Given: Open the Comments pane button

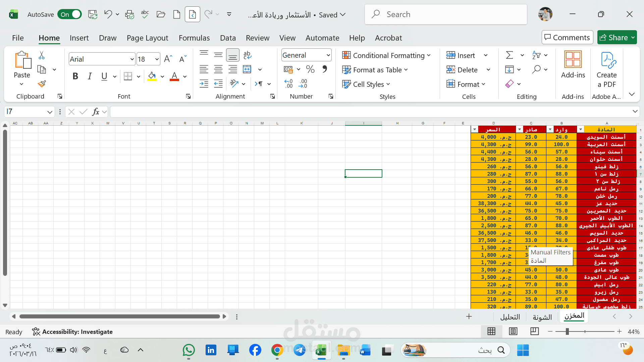Looking at the screenshot, I should point(567,38).
